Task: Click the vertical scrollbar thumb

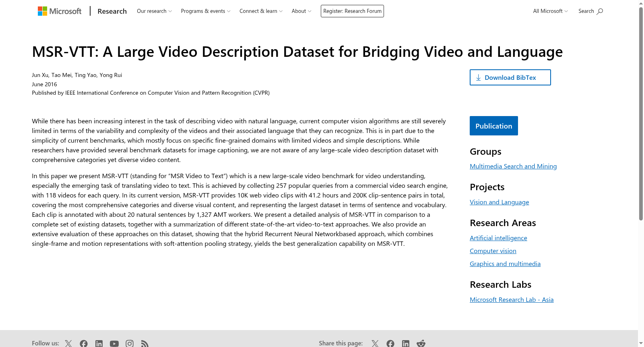Action: pos(641,114)
